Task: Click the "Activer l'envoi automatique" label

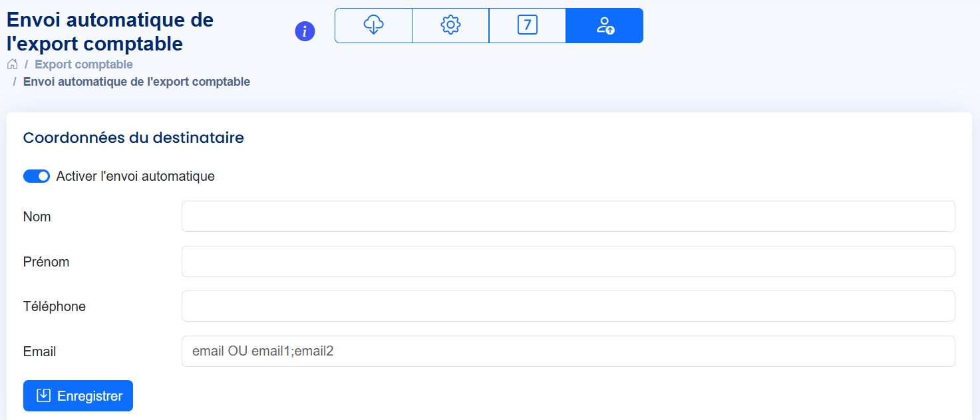Action: pos(135,176)
